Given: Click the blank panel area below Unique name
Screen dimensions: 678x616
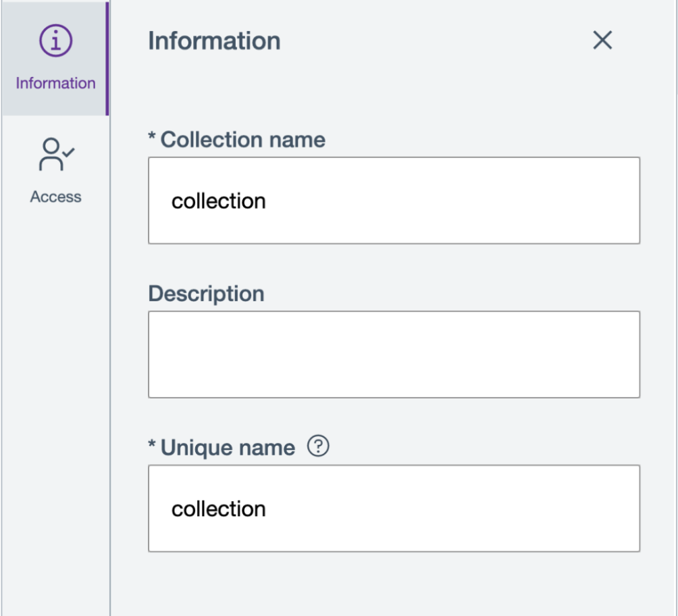Looking at the screenshot, I should point(394,584).
